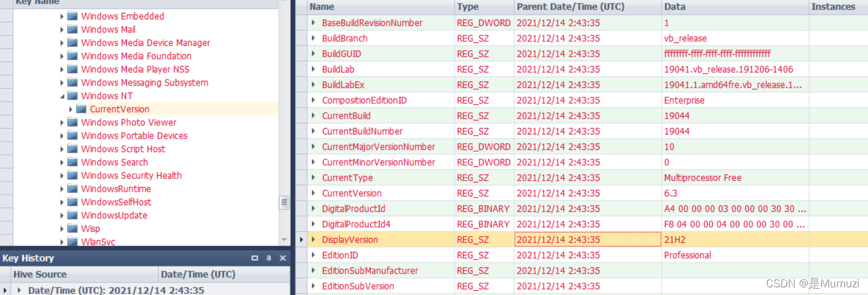
Task: Expand the Date/Time group in Key History
Action: [20, 290]
